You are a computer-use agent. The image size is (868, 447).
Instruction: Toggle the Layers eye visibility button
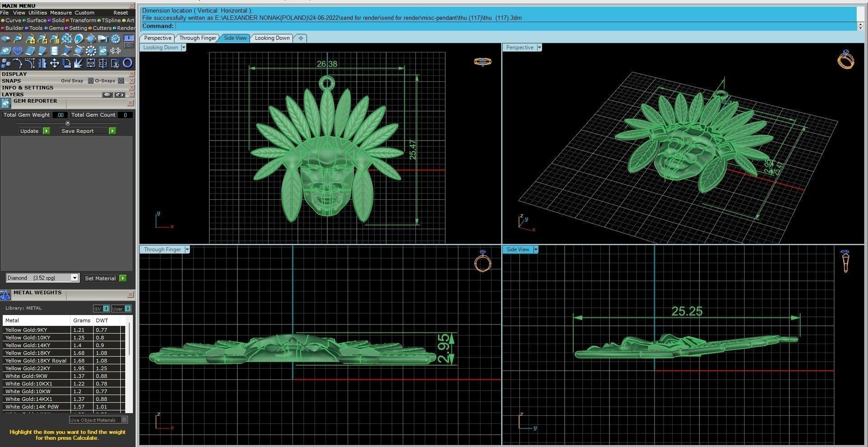point(120,95)
